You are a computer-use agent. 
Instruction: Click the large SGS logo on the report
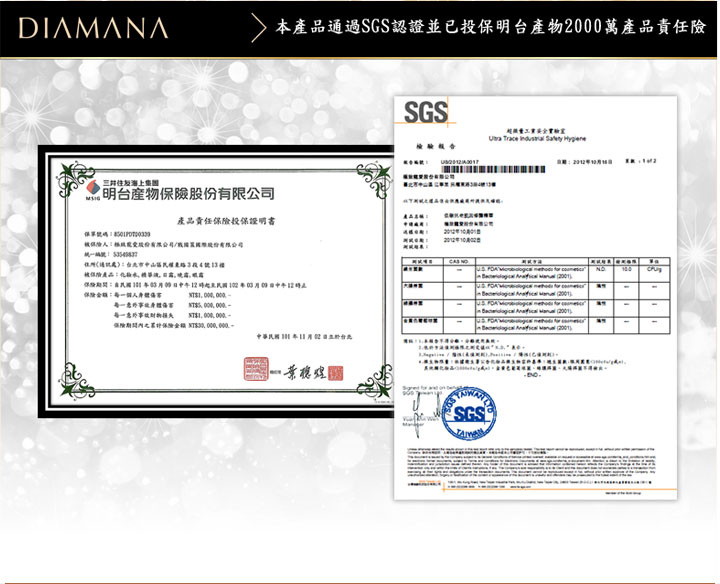click(426, 112)
